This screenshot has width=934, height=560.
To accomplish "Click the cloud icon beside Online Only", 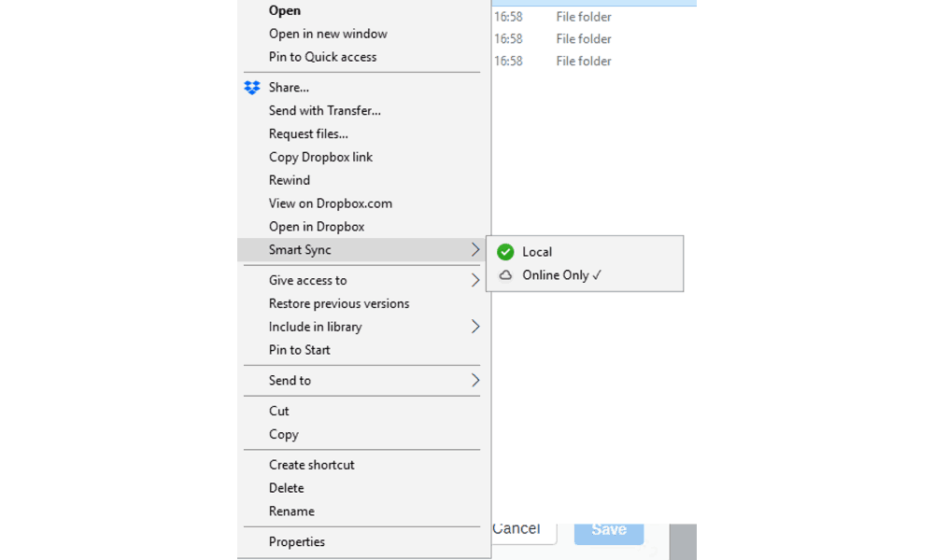I will [x=505, y=274].
